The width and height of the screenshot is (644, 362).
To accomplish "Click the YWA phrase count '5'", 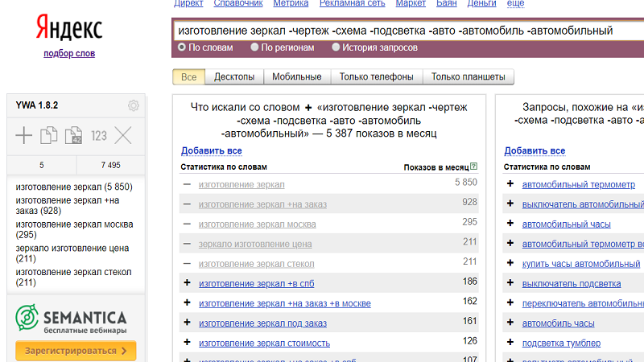I will pos(42,165).
